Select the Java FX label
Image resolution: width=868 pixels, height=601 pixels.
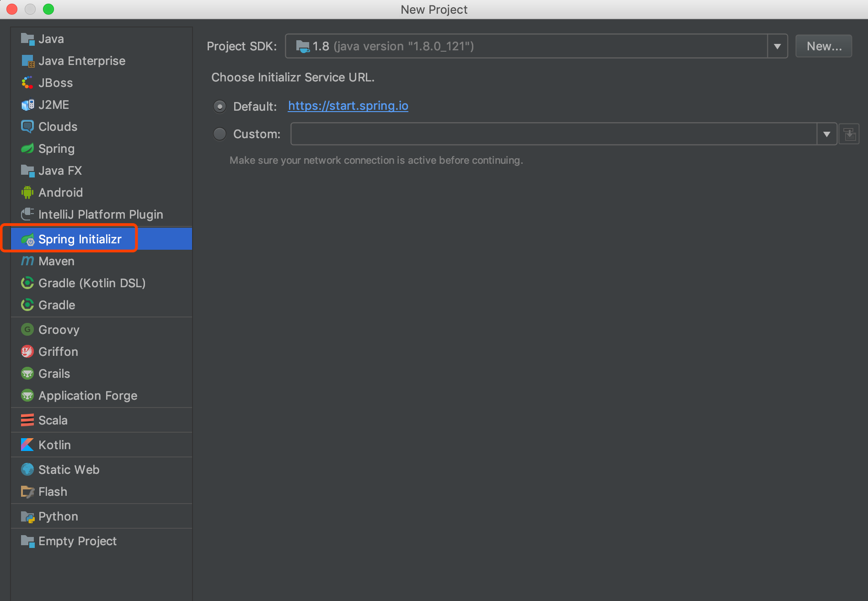[60, 171]
